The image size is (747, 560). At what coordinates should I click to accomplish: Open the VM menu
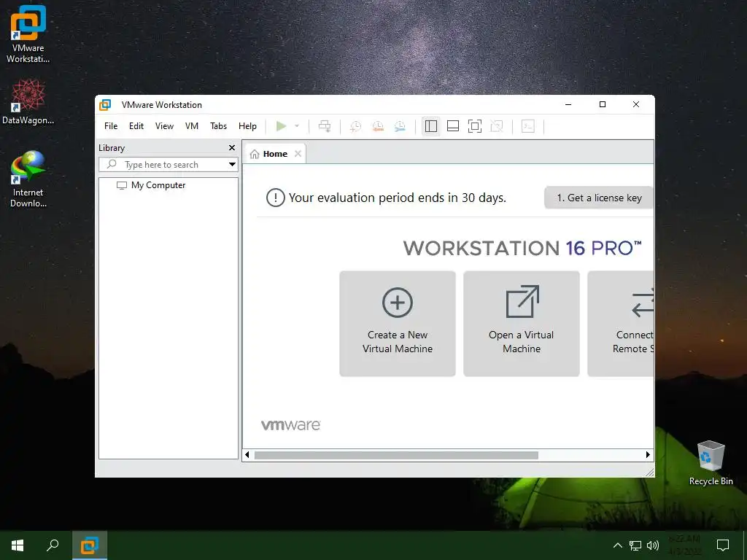192,126
